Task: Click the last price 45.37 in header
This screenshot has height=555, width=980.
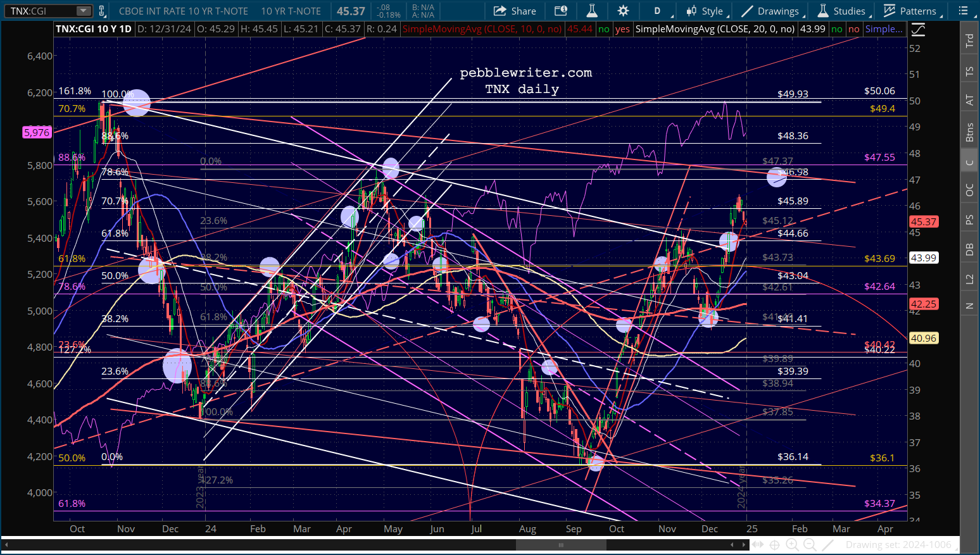Action: pyautogui.click(x=351, y=11)
